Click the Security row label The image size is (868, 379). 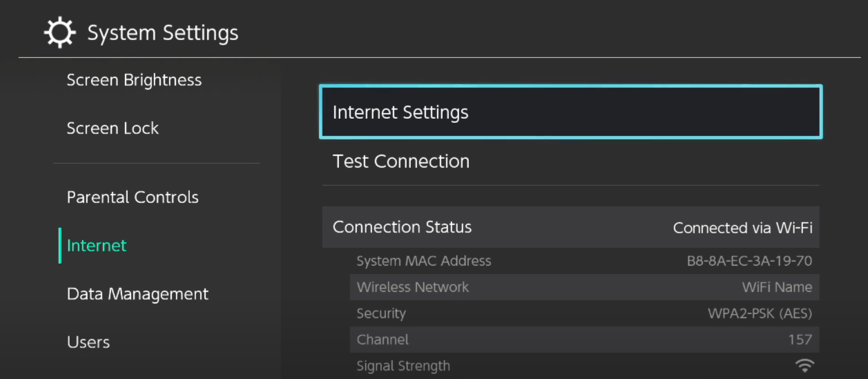click(381, 313)
